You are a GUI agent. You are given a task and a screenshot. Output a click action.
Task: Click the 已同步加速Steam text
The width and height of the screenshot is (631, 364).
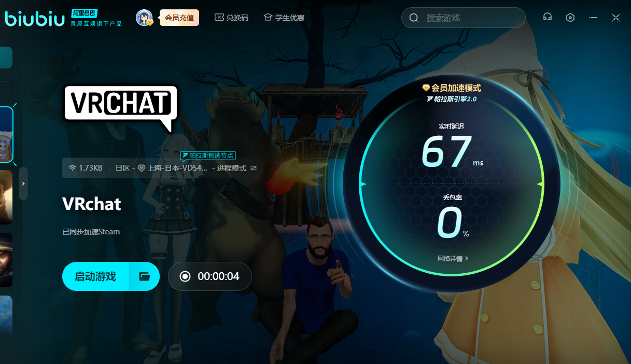click(x=91, y=232)
